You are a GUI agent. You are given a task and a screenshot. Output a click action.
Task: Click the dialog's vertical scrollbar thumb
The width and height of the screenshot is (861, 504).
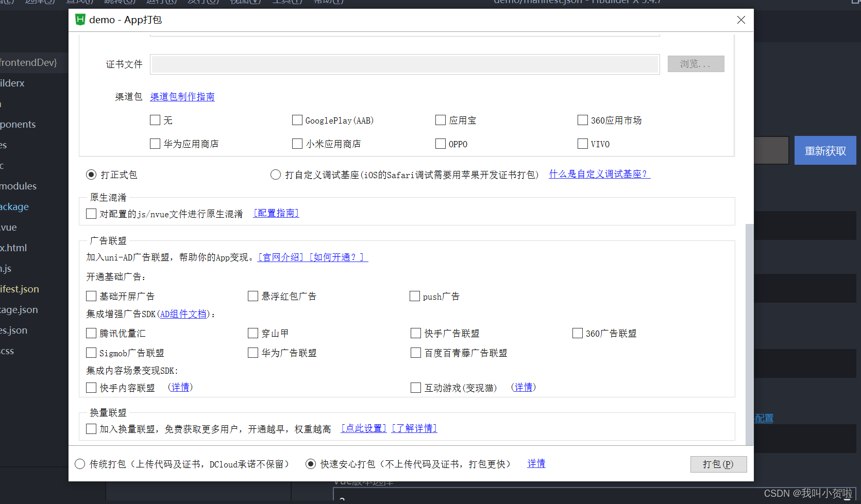click(749, 335)
